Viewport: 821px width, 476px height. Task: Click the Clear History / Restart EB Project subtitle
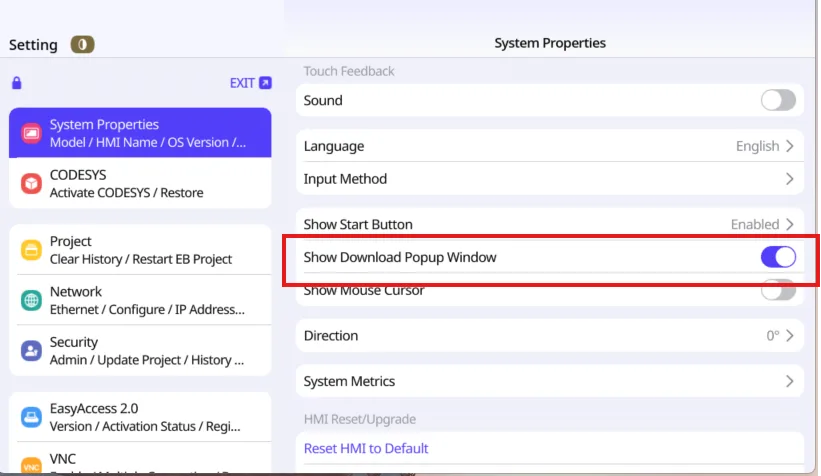(x=140, y=259)
